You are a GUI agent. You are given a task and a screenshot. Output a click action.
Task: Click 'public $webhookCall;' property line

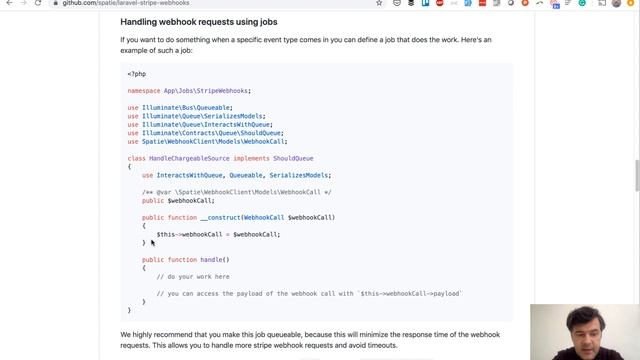click(178, 200)
